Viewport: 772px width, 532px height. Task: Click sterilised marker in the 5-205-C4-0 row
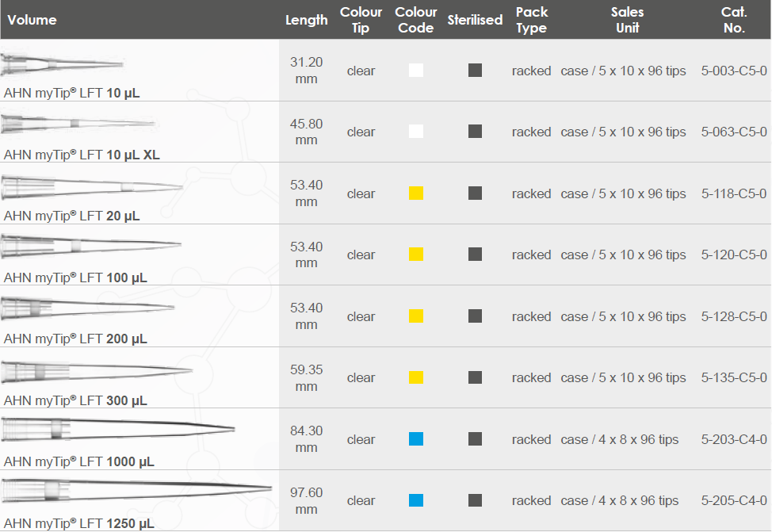coord(475,500)
